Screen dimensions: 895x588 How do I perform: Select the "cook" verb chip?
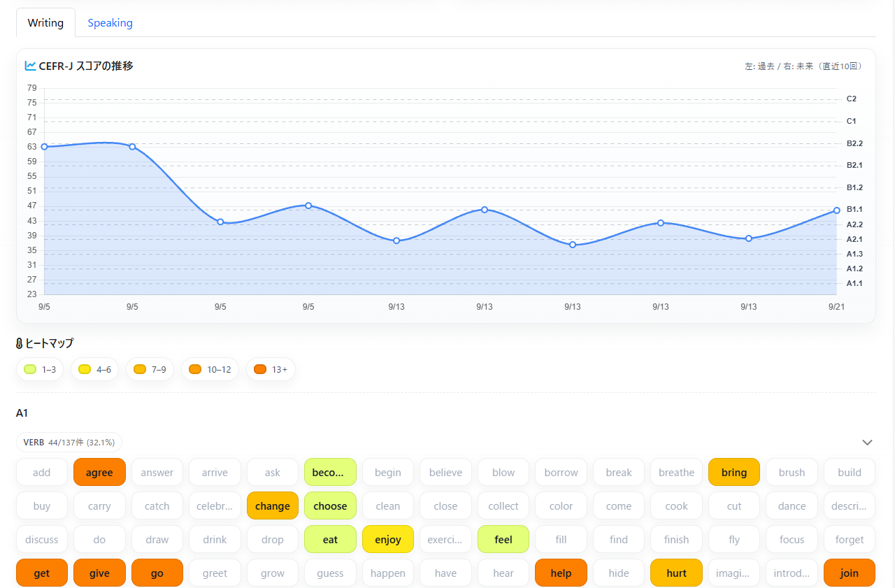coord(676,506)
